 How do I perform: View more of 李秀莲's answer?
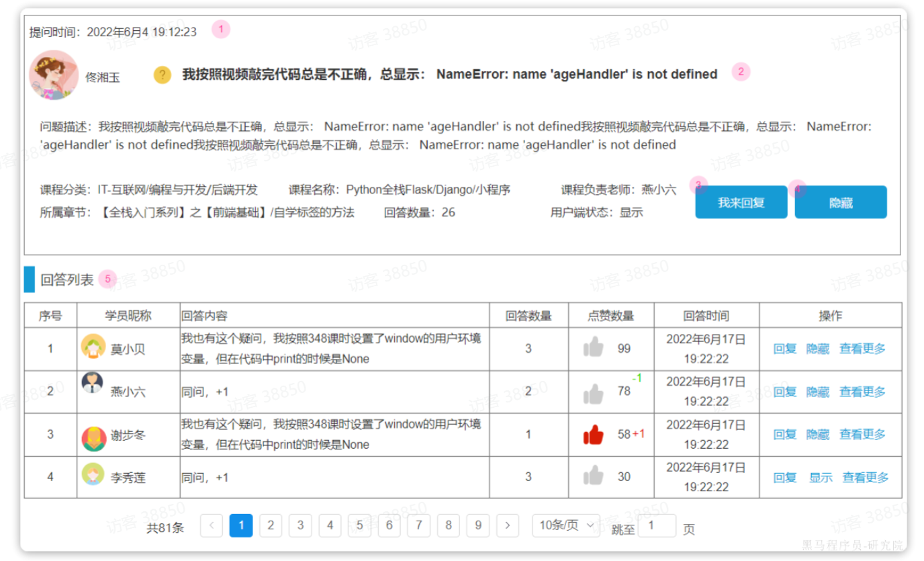pos(866,478)
